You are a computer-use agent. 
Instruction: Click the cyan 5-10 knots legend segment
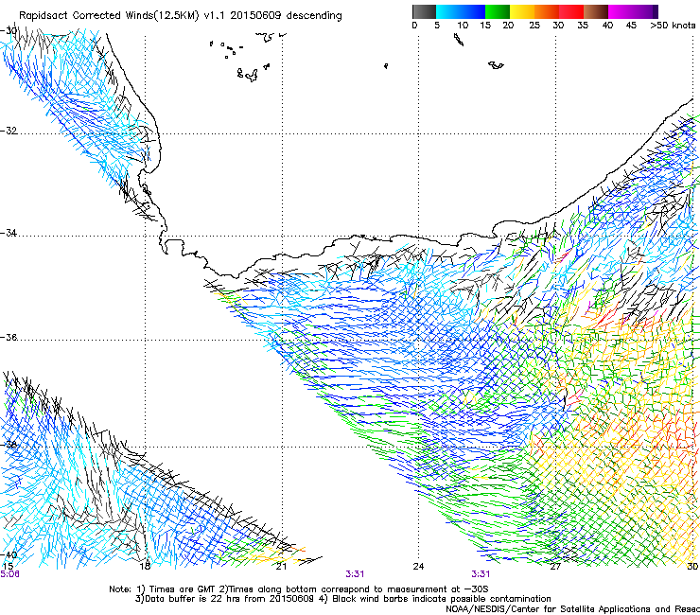(448, 11)
